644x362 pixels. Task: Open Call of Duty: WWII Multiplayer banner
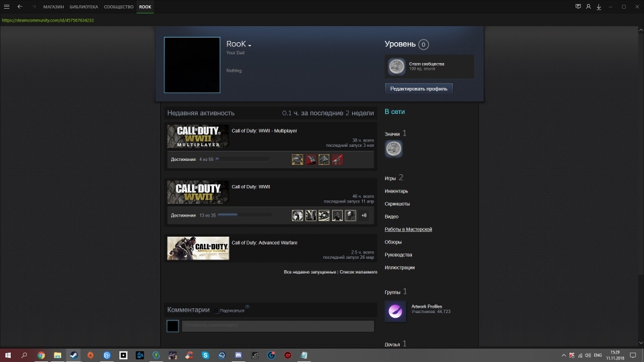click(198, 136)
